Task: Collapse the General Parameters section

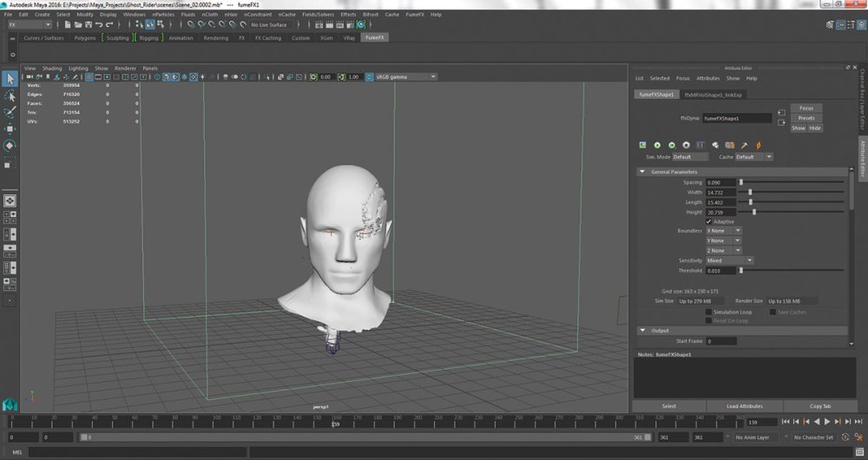Action: [642, 172]
